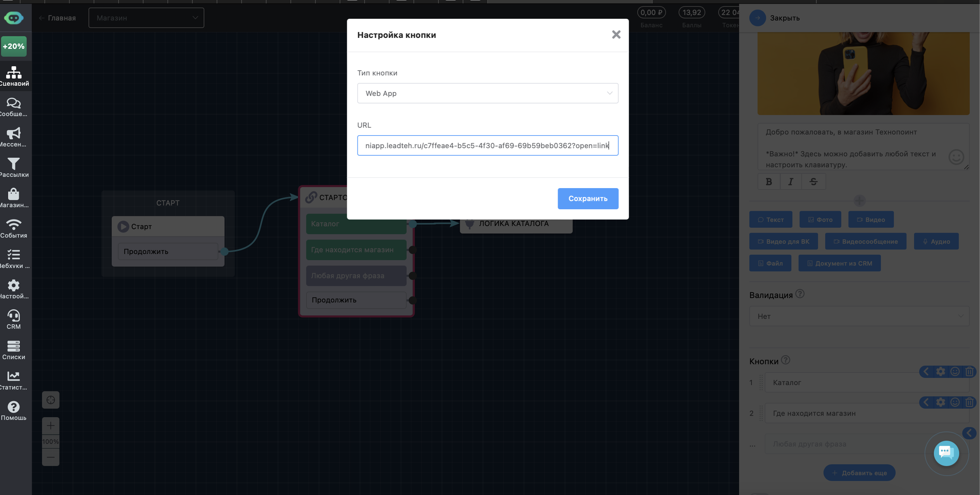Zoom in the canvas with plus button
This screenshot has height=495, width=980.
click(x=51, y=426)
